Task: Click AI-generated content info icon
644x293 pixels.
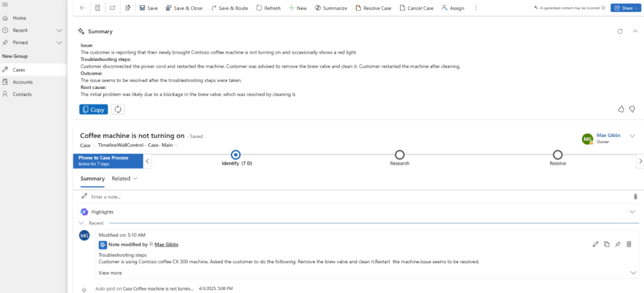Action: (603, 8)
